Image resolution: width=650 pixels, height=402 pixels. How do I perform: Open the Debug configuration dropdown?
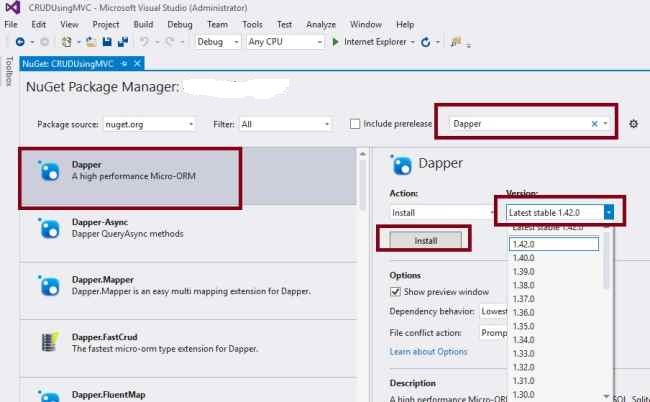[218, 42]
